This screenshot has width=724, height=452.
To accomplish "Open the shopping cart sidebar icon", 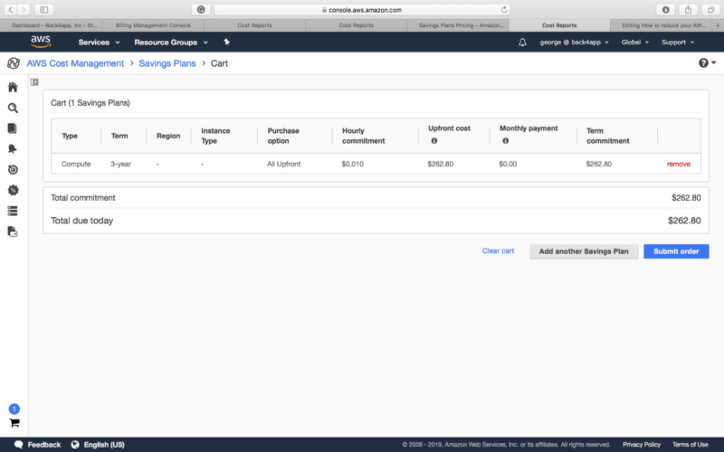I will tap(14, 422).
